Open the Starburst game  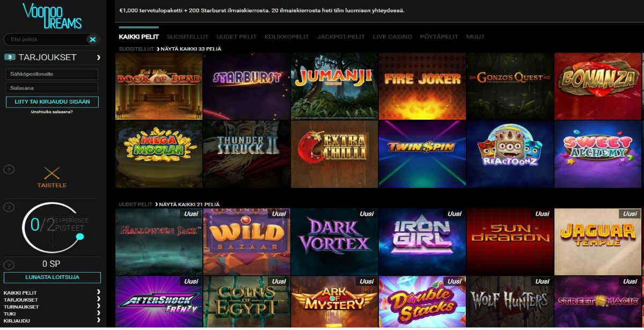click(x=247, y=86)
